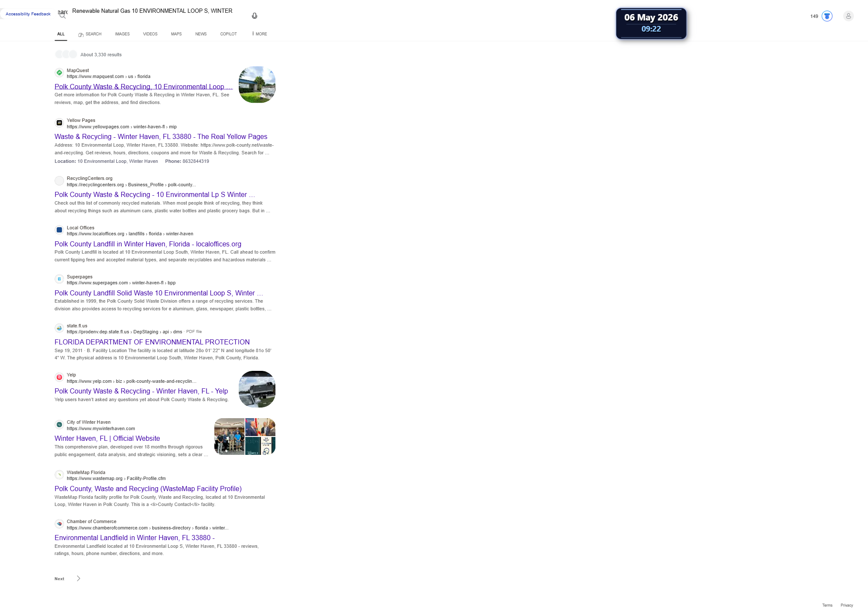Viewport: 868px width, 613px height.
Task: Open the MapQuest result building thumbnail
Action: (257, 84)
